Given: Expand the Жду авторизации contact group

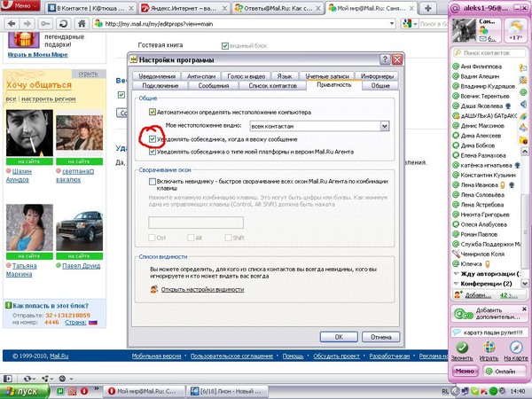Looking at the screenshot, I should [x=457, y=273].
